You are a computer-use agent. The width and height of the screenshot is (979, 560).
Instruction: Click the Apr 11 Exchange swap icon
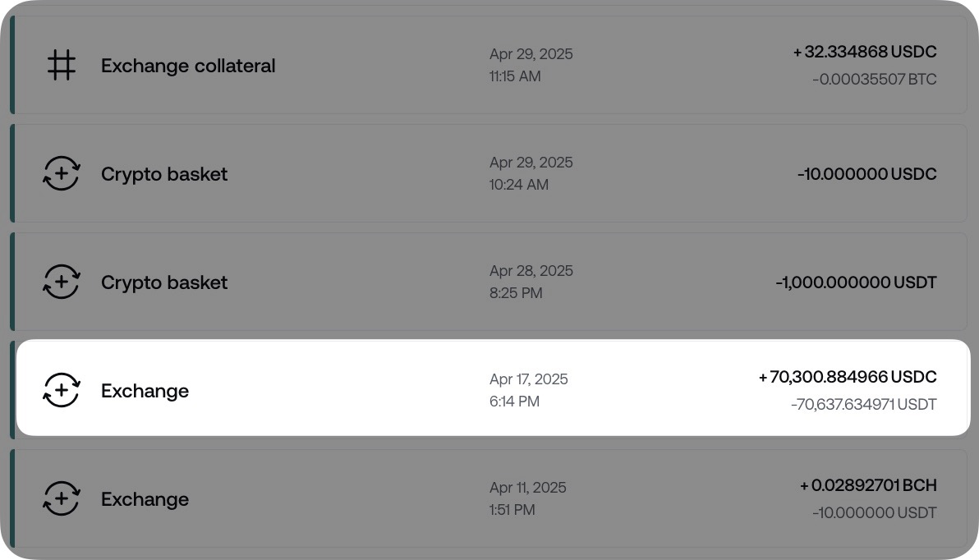[x=61, y=499]
